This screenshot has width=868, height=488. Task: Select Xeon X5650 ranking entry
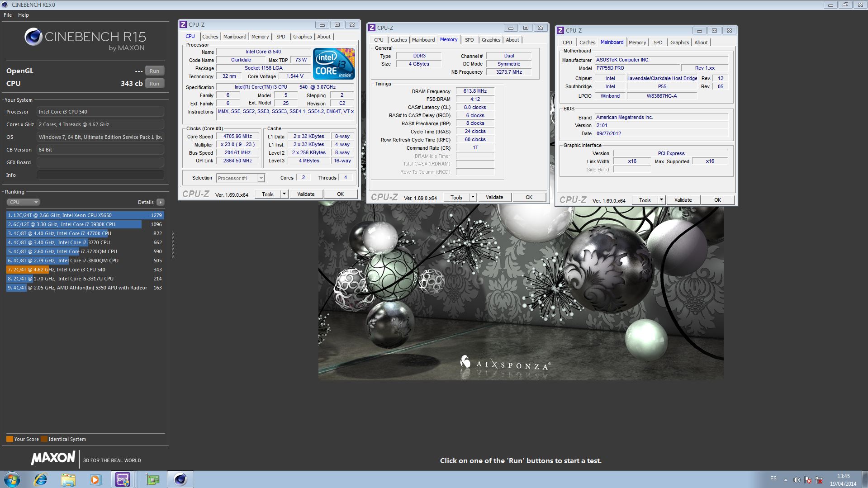pyautogui.click(x=85, y=215)
